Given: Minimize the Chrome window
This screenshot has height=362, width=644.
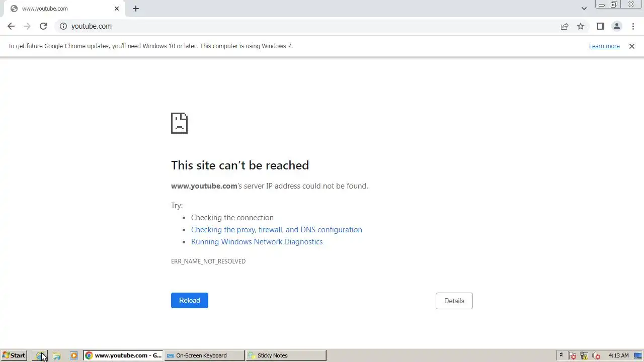Looking at the screenshot, I should (x=602, y=5).
